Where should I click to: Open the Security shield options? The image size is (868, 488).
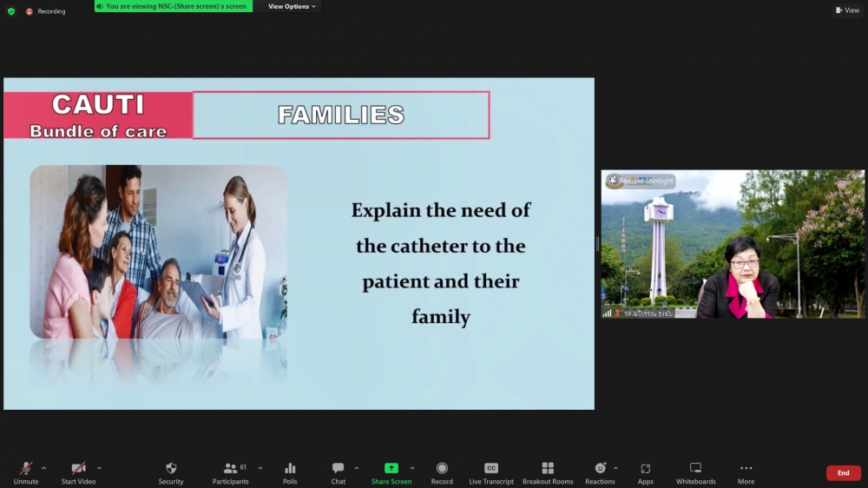coord(171,473)
